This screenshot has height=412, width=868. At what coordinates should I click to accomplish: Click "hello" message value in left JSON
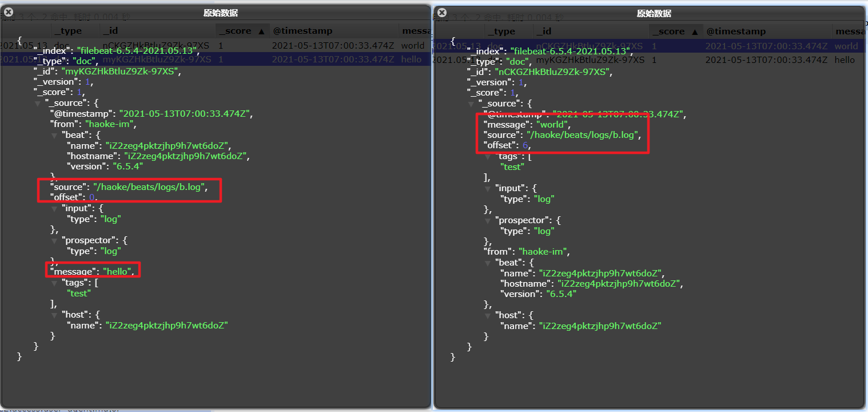tap(117, 272)
